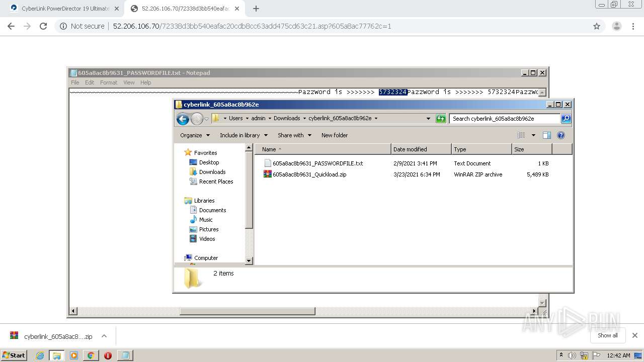This screenshot has width=644, height=362.
Task: Select Computer in the navigation pane
Action: click(201, 258)
